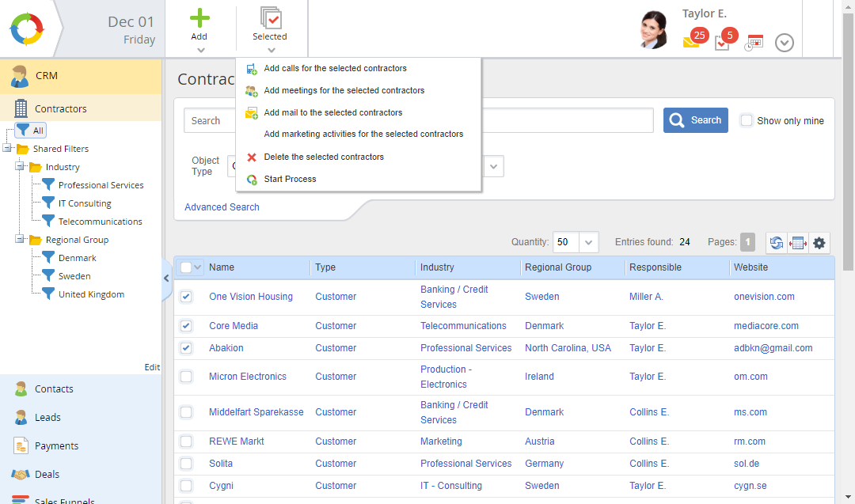Viewport: 855px width, 504px height.
Task: Click the application logo icon
Action: point(28,28)
